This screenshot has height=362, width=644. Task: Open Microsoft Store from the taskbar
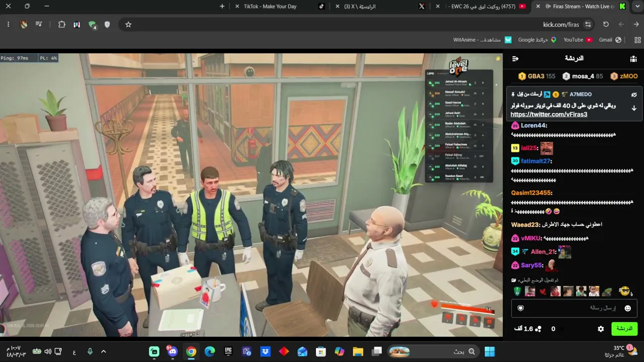321,351
